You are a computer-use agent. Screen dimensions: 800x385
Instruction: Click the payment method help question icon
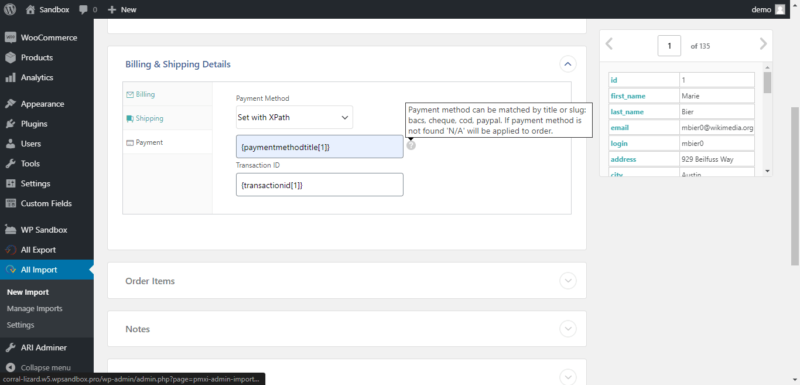click(411, 145)
